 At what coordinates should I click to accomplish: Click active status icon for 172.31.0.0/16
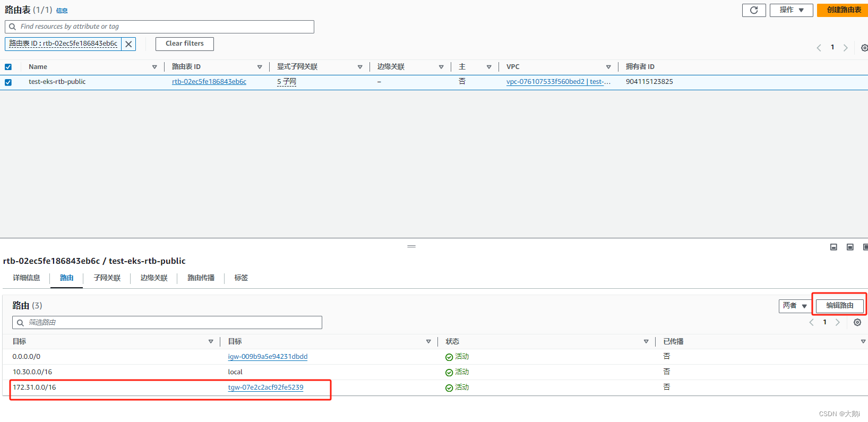click(449, 388)
